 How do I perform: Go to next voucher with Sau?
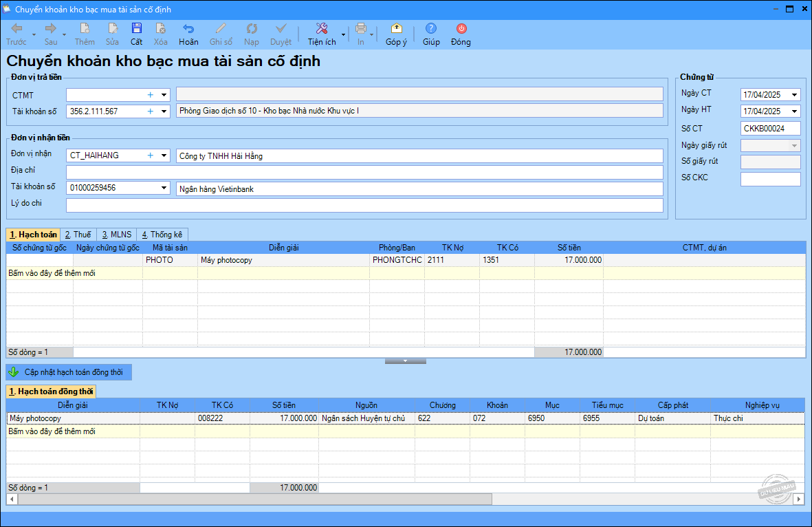coord(51,34)
